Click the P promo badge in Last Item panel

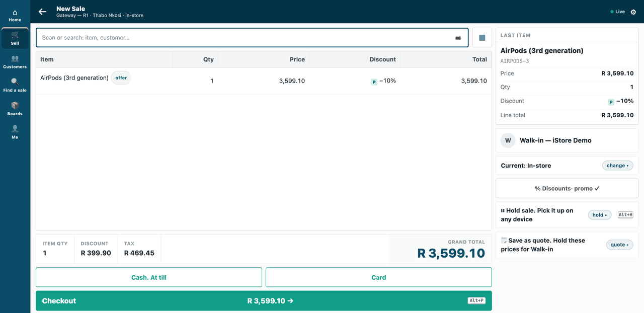(611, 102)
